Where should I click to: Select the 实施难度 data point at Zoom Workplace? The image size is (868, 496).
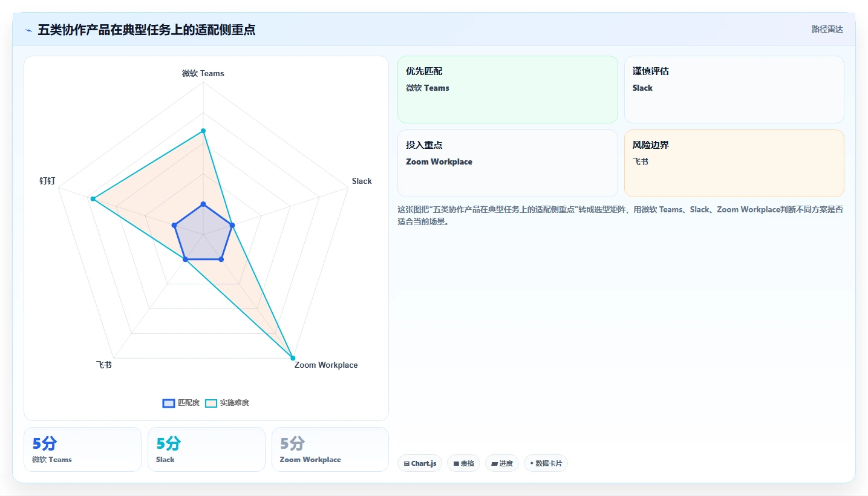click(293, 358)
